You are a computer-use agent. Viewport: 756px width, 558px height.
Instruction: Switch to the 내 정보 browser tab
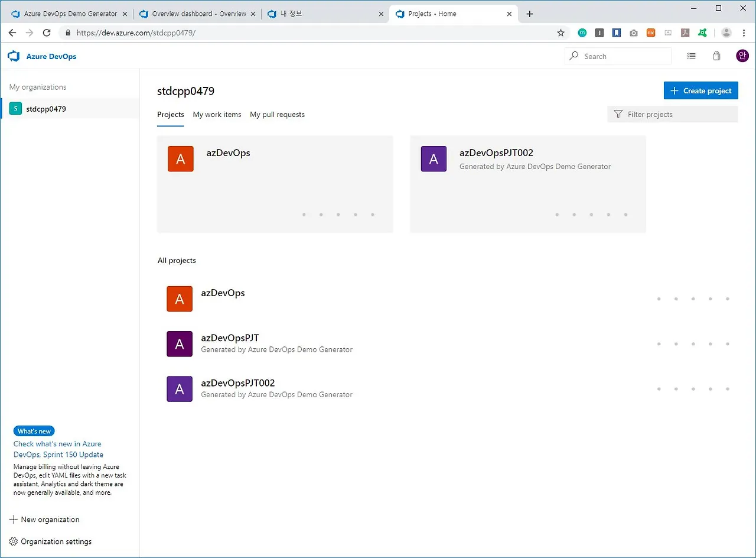(327, 14)
